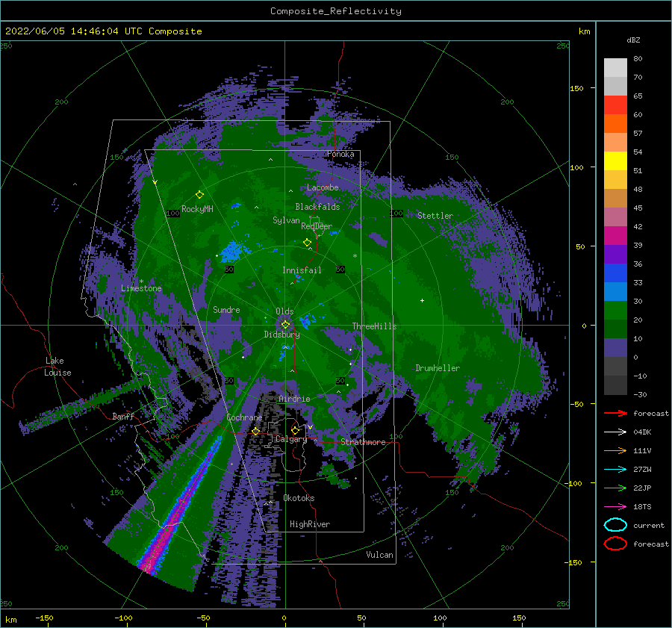Click the yellow station marker below RedDeer
The height and width of the screenshot is (628, 672).
(x=307, y=243)
